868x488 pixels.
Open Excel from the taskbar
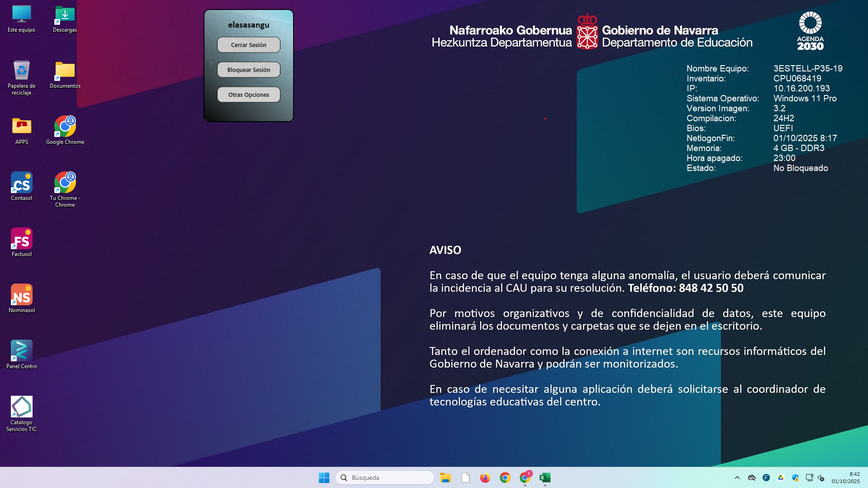(x=545, y=478)
